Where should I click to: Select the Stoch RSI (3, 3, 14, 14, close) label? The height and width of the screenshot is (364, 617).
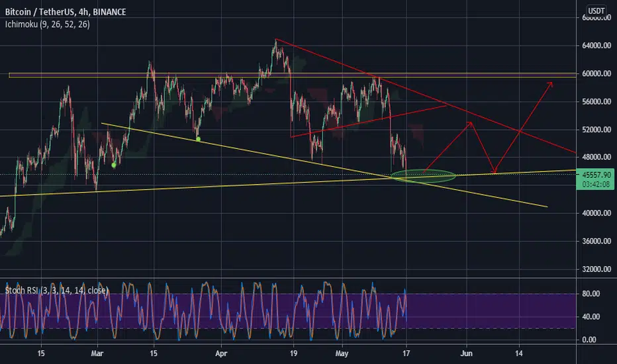click(56, 291)
